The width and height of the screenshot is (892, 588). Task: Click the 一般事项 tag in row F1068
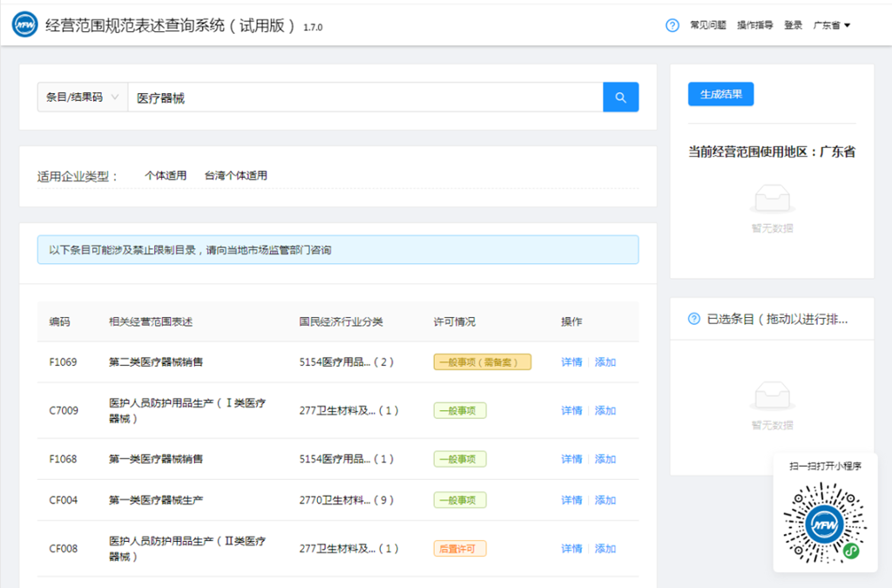pyautogui.click(x=460, y=459)
